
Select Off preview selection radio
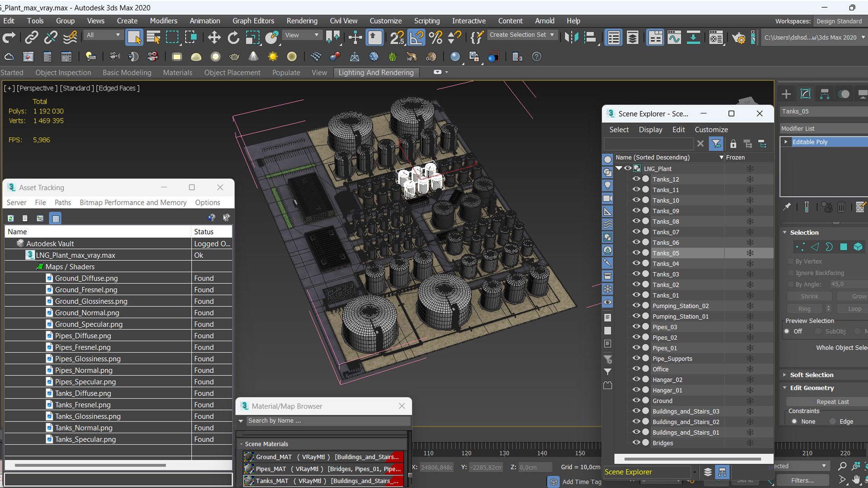pos(787,331)
